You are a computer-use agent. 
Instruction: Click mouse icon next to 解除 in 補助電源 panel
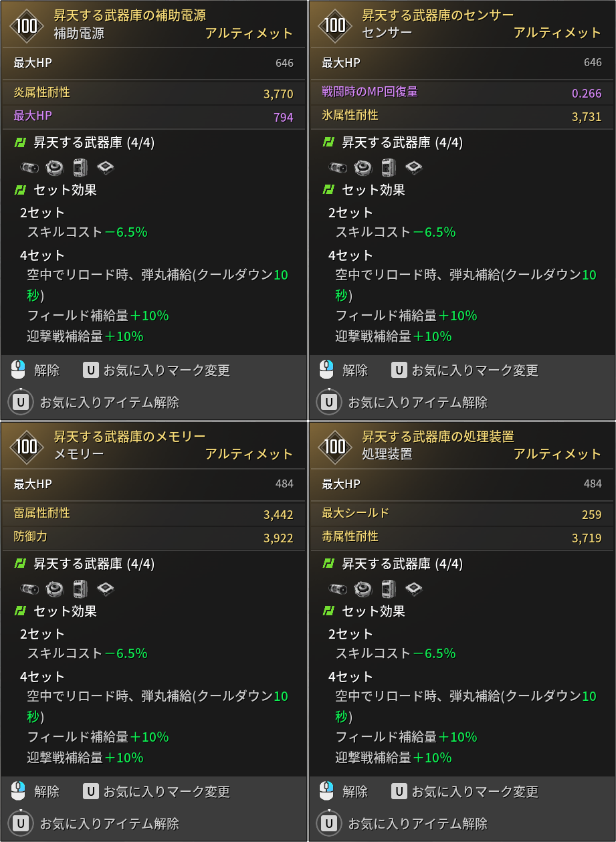(19, 369)
